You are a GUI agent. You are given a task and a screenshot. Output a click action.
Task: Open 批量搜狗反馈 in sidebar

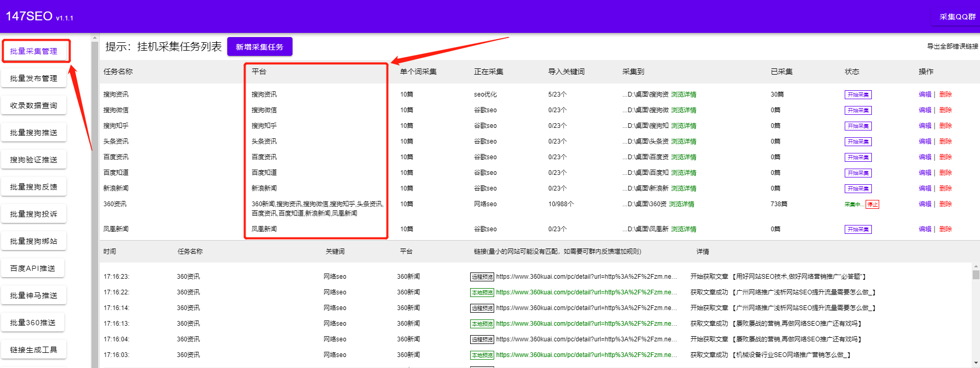34,187
